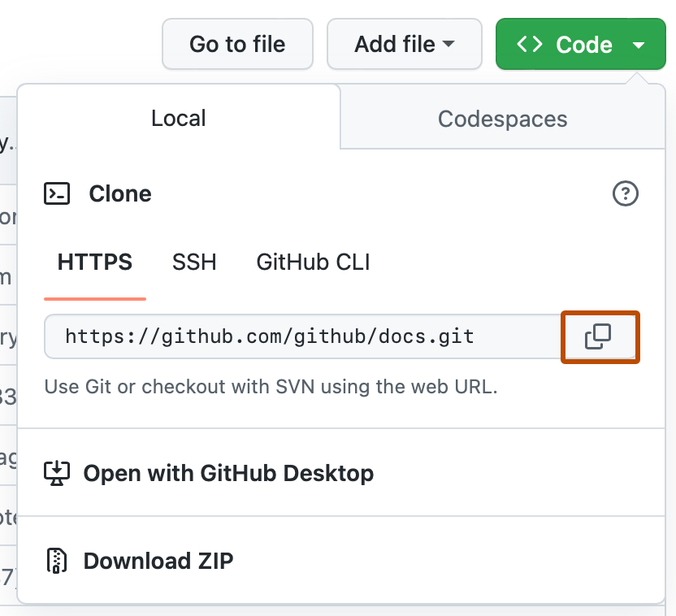The width and height of the screenshot is (676, 616).
Task: Select the Local tab
Action: tap(178, 119)
